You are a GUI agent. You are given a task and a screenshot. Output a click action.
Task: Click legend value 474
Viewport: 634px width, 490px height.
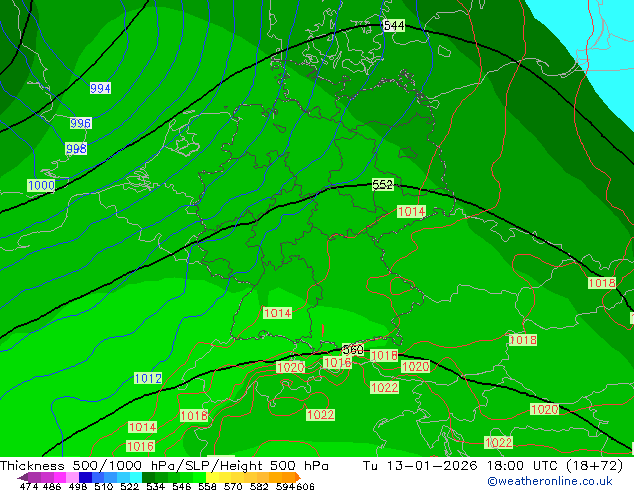(x=29, y=486)
